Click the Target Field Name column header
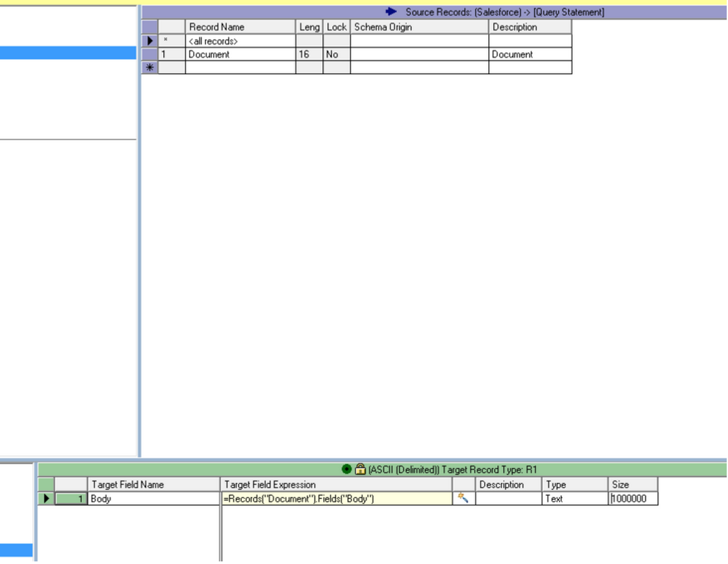 click(x=153, y=484)
